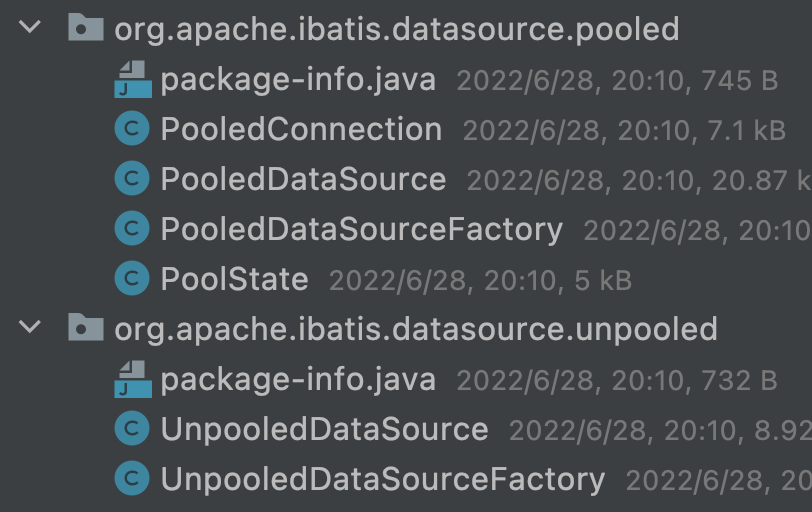This screenshot has height=512, width=812.
Task: Click the unpooled package folder icon
Action: pos(86,328)
